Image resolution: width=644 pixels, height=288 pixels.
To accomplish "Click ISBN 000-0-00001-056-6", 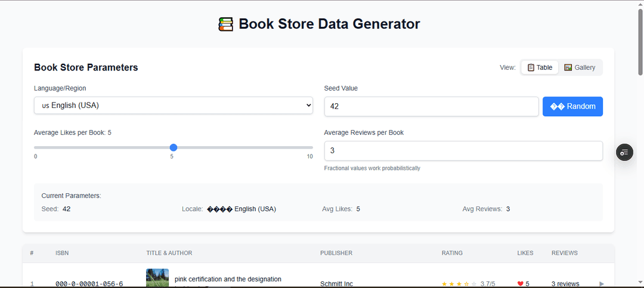I will click(89, 284).
